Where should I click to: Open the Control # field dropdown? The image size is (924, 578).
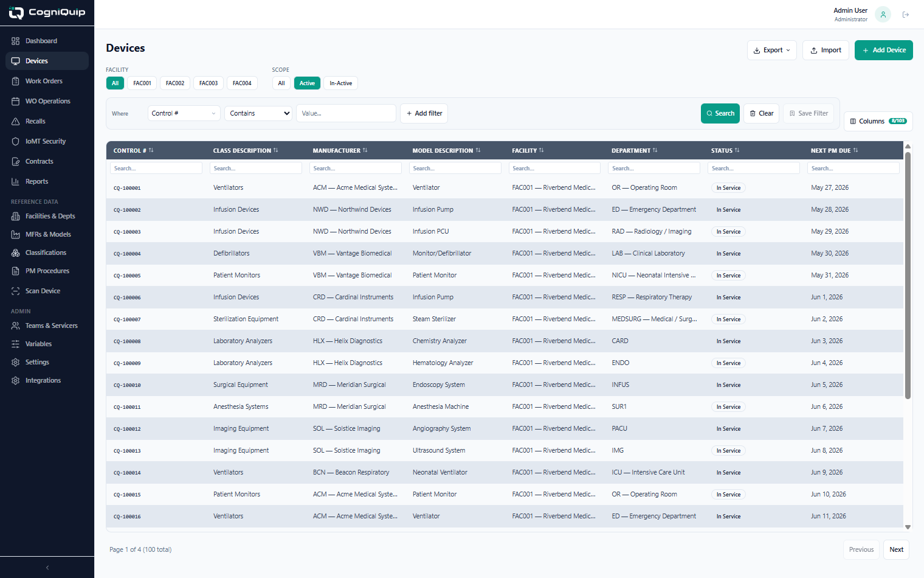pos(184,113)
